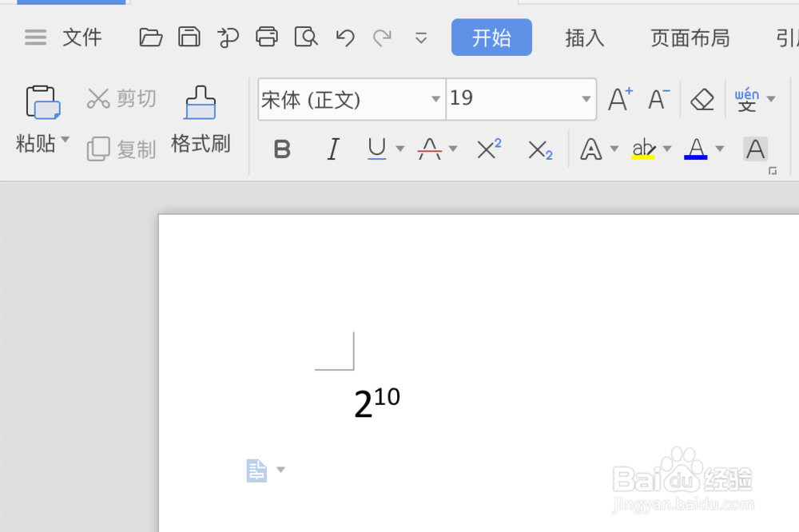Click the 复制 (Copy) button

coord(120,150)
